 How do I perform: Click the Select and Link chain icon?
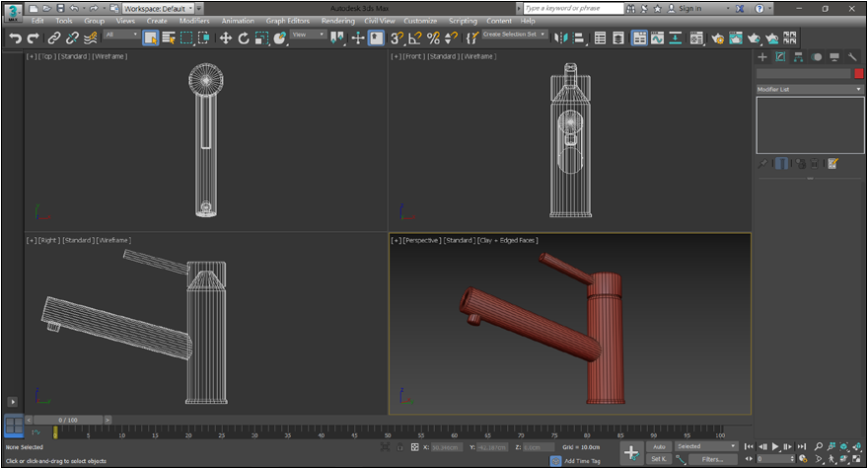coord(55,39)
